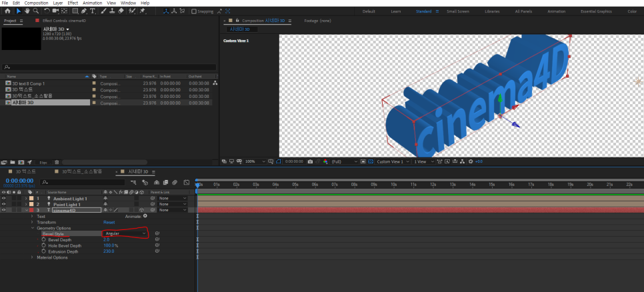644x292 pixels.
Task: Enable Local Axis mode
Action: point(166,11)
